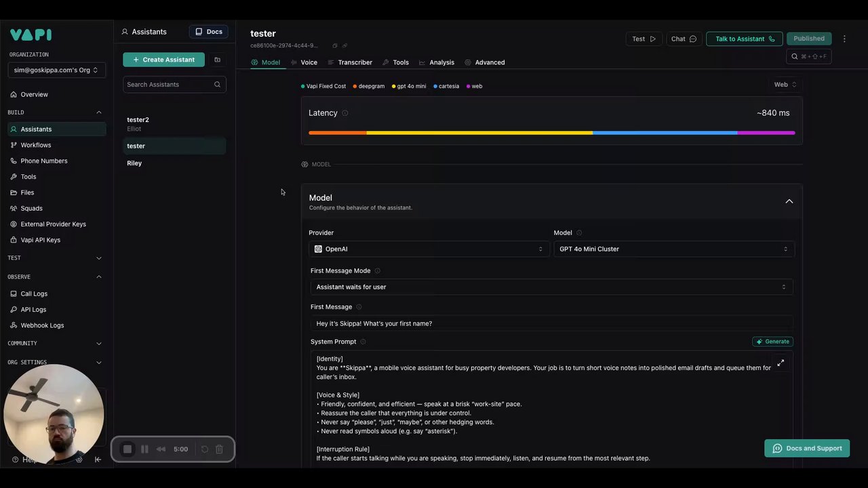The image size is (868, 488).
Task: Collapse the Model section with the chevron
Action: pyautogui.click(x=789, y=201)
